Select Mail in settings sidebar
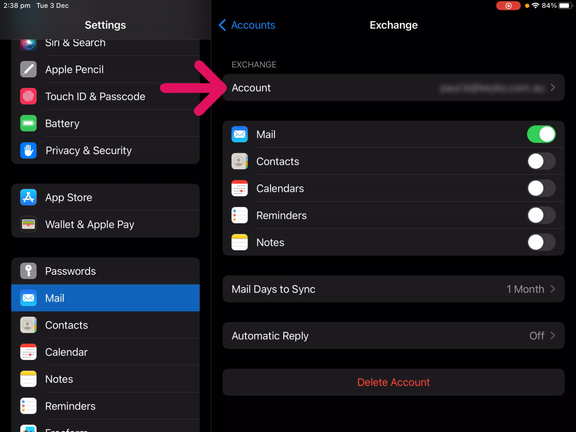 (x=105, y=298)
